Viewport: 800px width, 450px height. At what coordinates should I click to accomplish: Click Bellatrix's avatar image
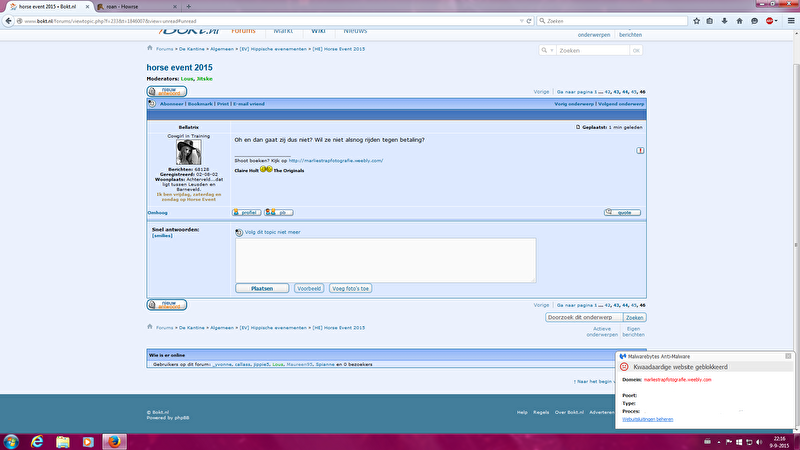coord(189,152)
